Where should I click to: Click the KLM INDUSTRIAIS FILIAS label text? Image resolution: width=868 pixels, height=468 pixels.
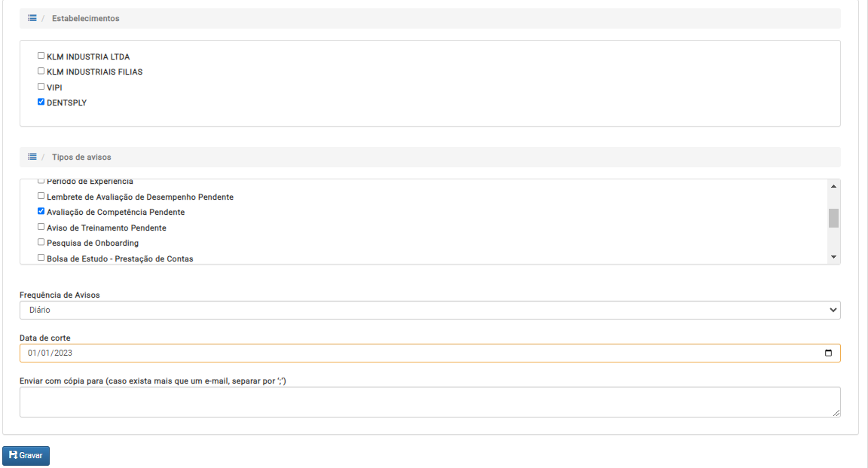[x=95, y=72]
